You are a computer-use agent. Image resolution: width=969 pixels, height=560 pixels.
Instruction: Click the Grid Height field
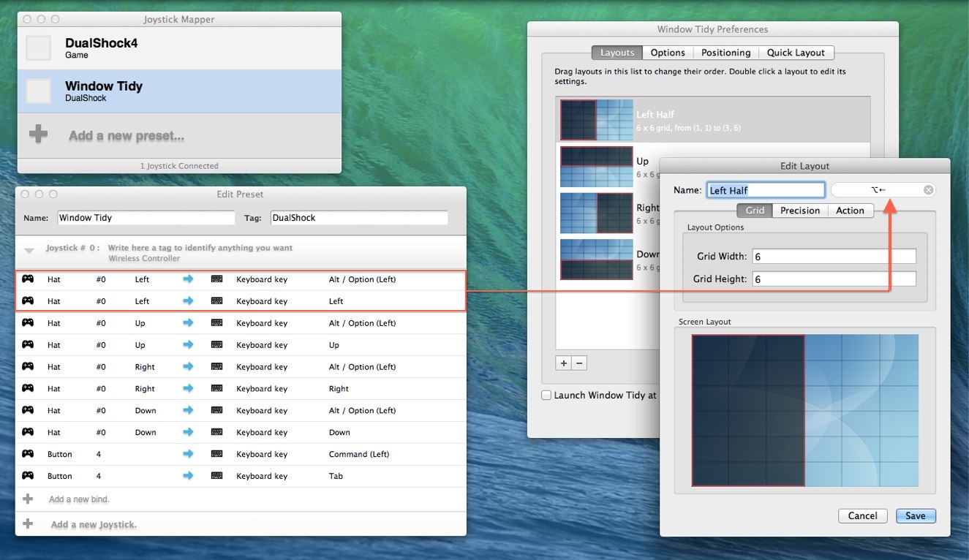834,279
